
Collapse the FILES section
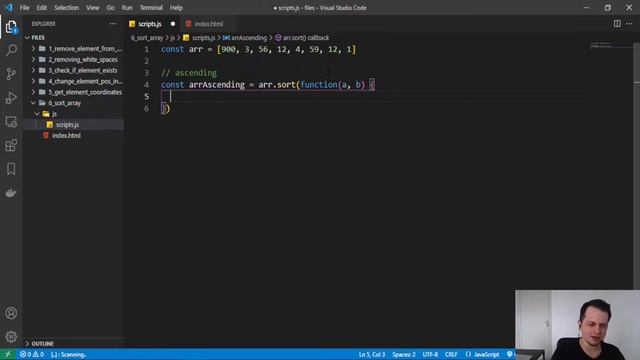tap(38, 38)
